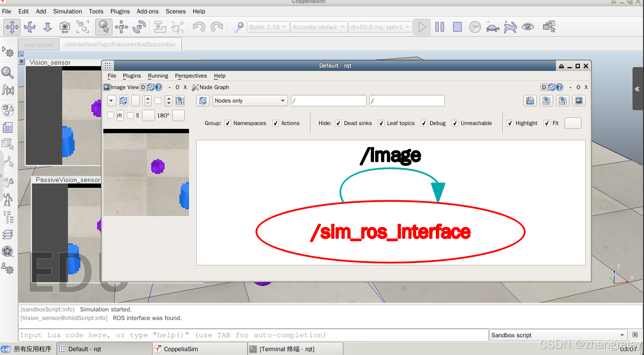
Task: Click the fit-to-view icon
Action: (83, 27)
